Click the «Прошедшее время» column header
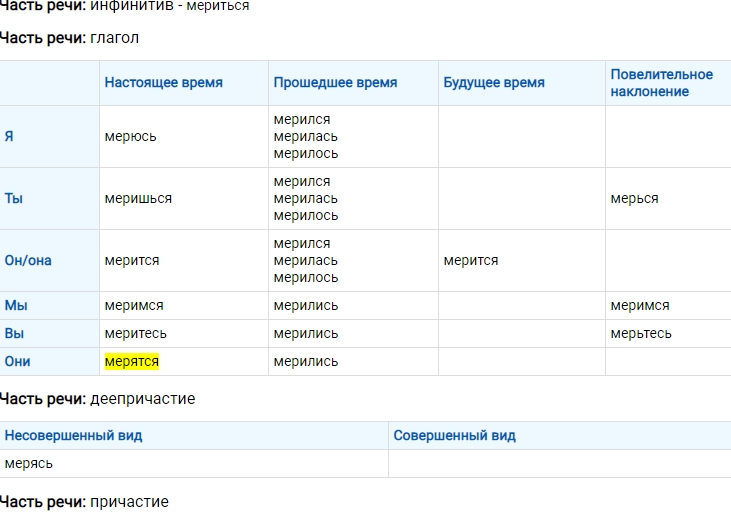This screenshot has height=521, width=731. 335,83
